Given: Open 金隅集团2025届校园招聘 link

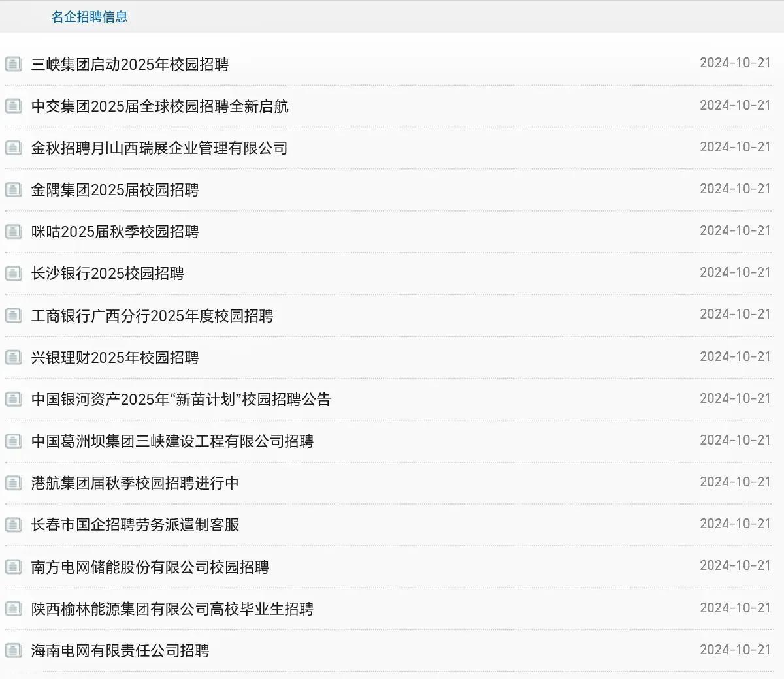Looking at the screenshot, I should tap(115, 189).
